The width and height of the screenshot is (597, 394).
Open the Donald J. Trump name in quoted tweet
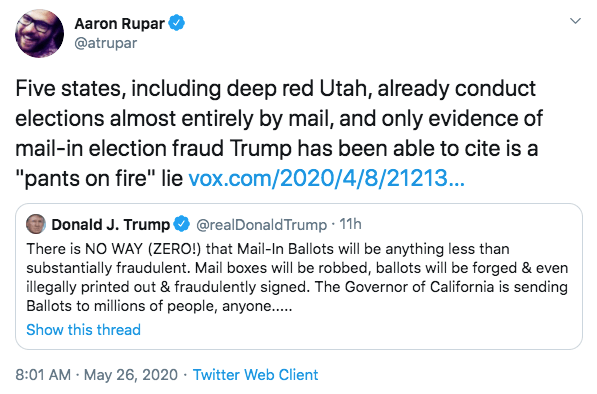pos(111,225)
